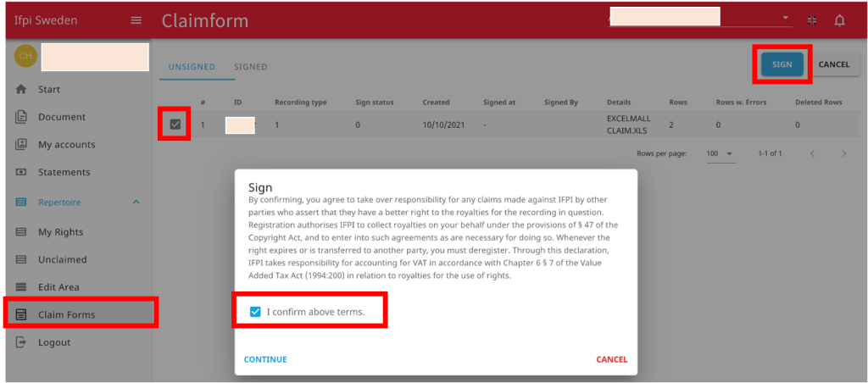Open the Rows per page dropdown
868x383 pixels.
coord(719,153)
